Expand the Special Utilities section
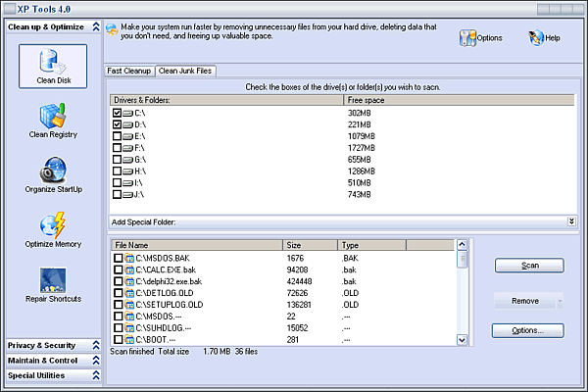The image size is (588, 392). (96, 375)
